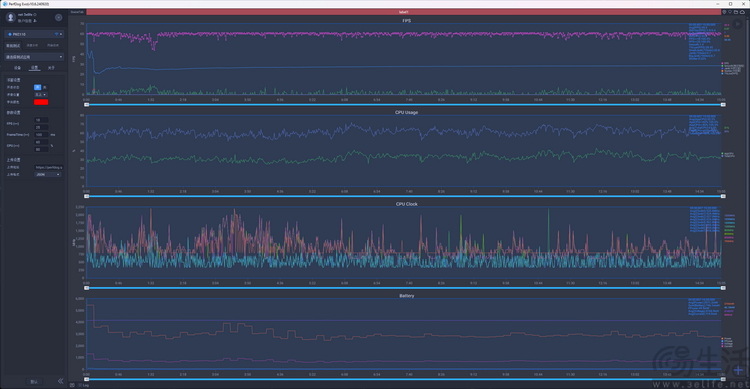Set the toggle to 开 (on)
Viewport: 750px width, 389px height.
click(37, 88)
